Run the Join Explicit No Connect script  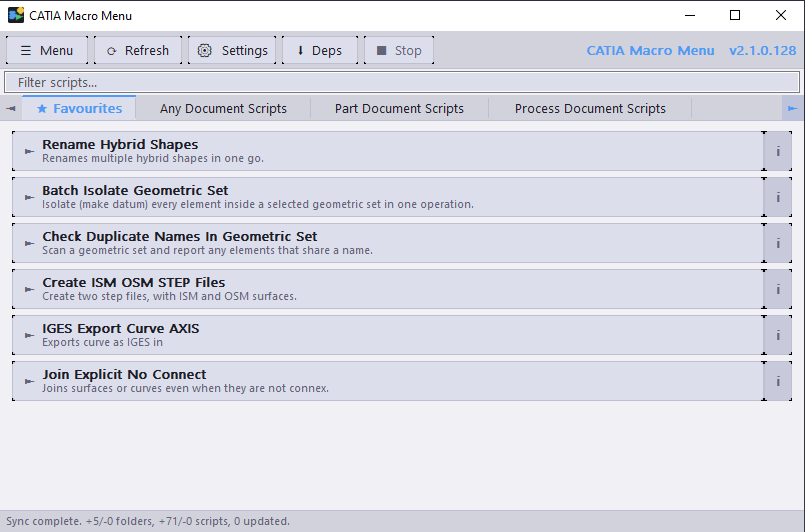[x=388, y=381]
